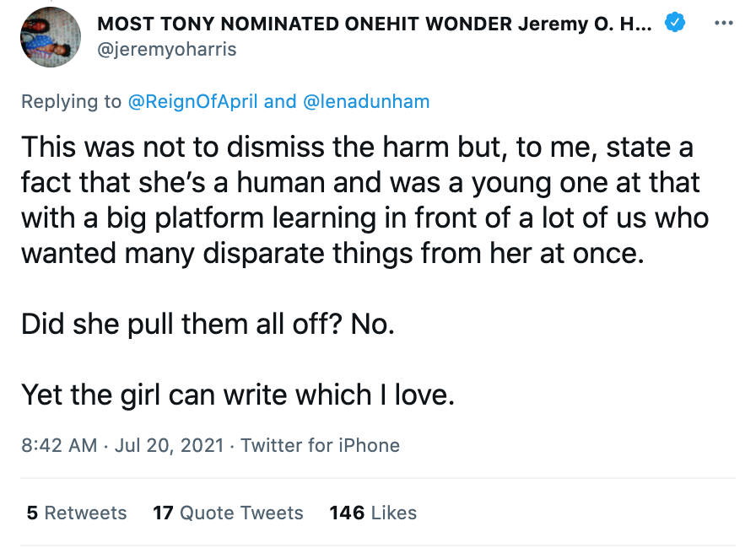Click the 8:42 AM timestamp

point(59,445)
